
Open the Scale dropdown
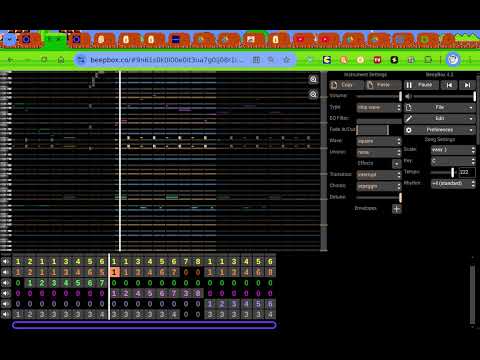(x=453, y=150)
